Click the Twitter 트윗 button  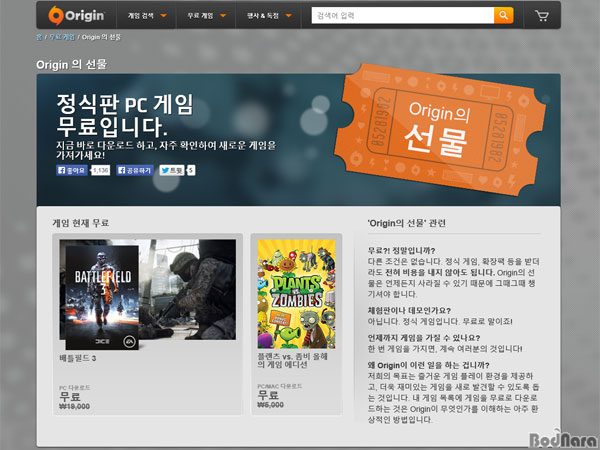[172, 170]
